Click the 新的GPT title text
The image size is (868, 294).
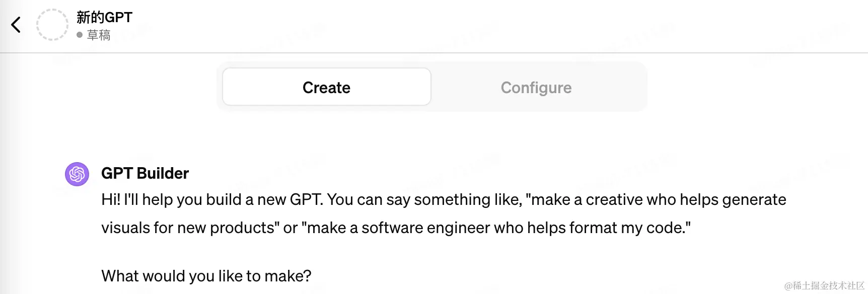pyautogui.click(x=104, y=18)
